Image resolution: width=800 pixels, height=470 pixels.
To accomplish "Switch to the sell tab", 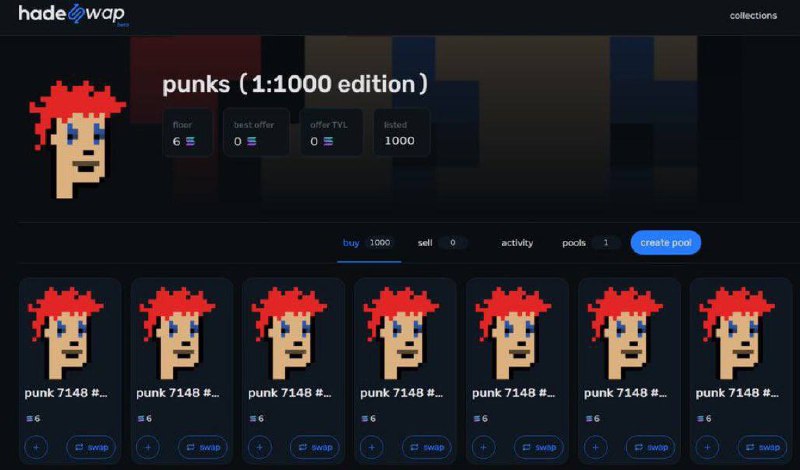I will point(442,243).
